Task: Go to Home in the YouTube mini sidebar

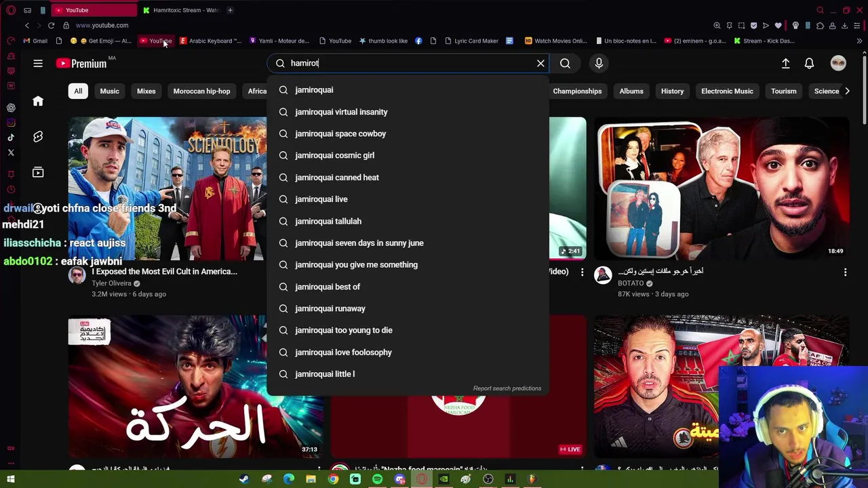Action: tap(38, 101)
